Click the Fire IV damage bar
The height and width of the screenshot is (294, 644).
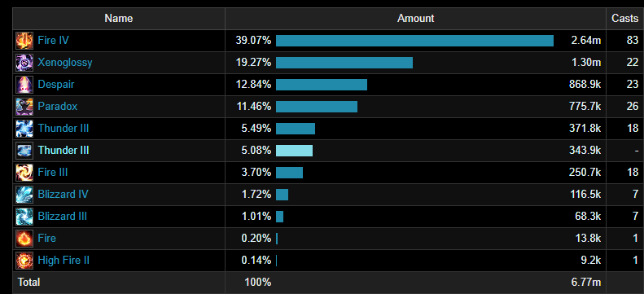click(415, 41)
